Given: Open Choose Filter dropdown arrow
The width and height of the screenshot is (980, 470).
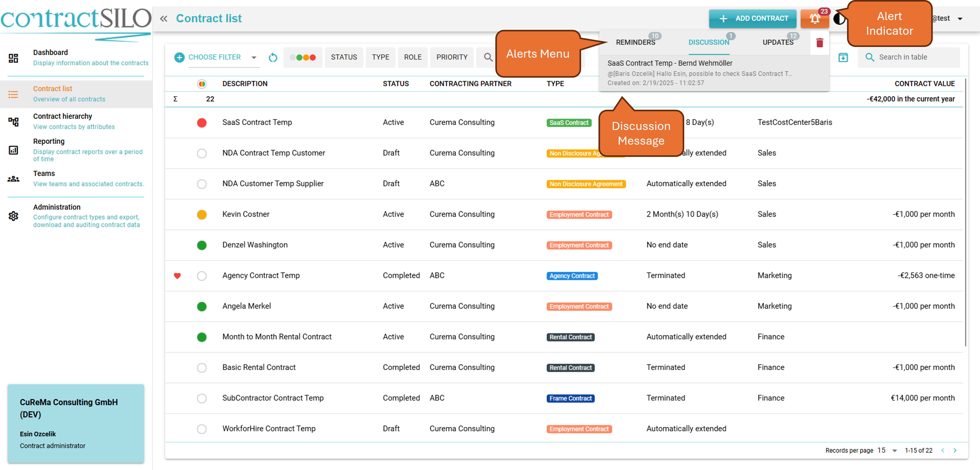Looking at the screenshot, I should tap(254, 57).
